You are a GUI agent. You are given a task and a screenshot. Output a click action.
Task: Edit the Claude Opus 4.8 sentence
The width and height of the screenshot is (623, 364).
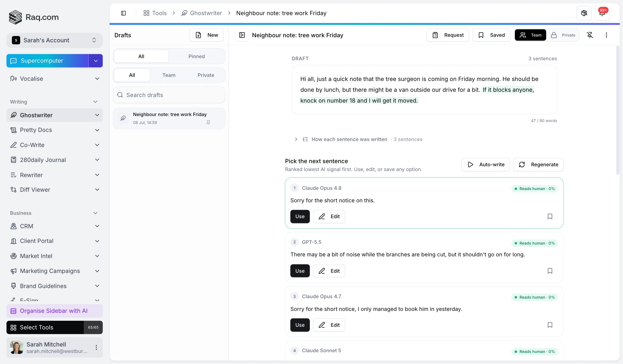coord(329,216)
